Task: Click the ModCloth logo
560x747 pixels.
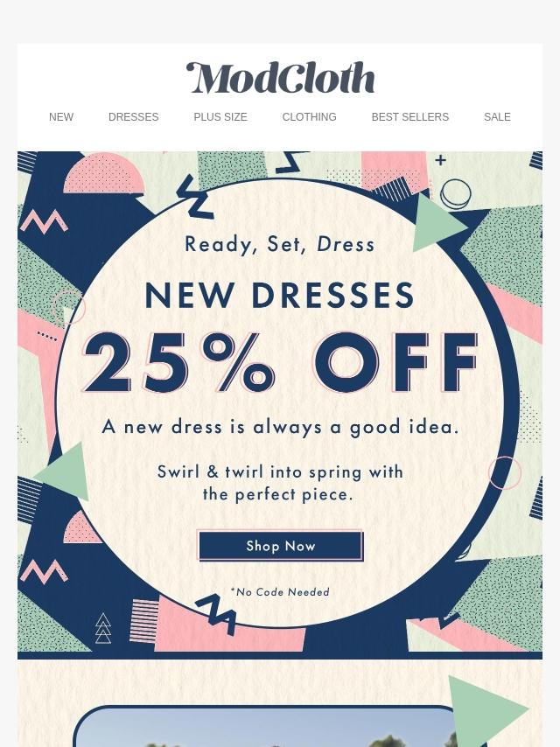Action: 280,78
